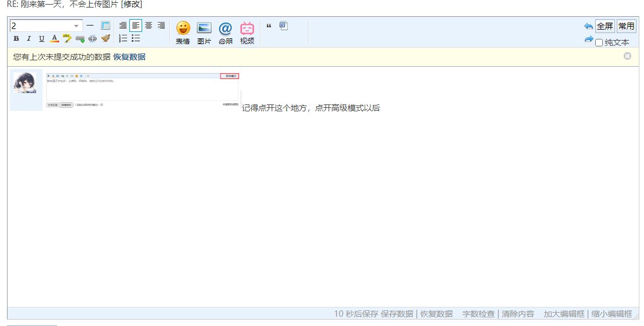Click the @朋 mention friend icon
Image resolution: width=644 pixels, height=326 pixels.
click(x=225, y=32)
